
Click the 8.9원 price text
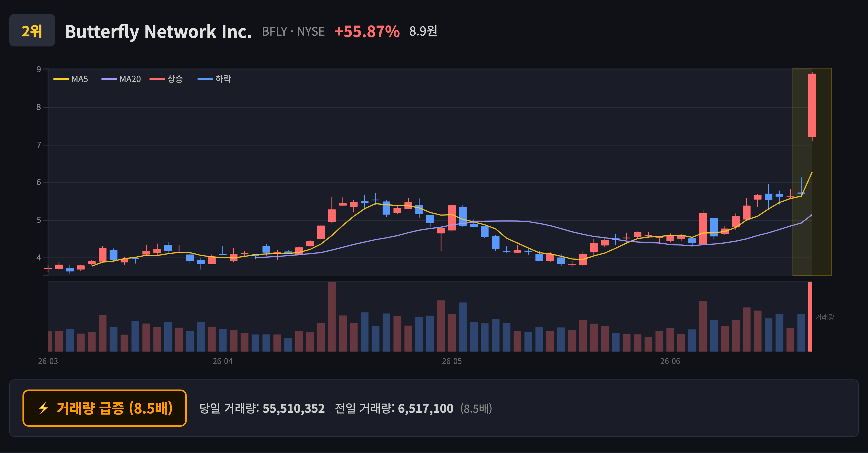(x=423, y=31)
